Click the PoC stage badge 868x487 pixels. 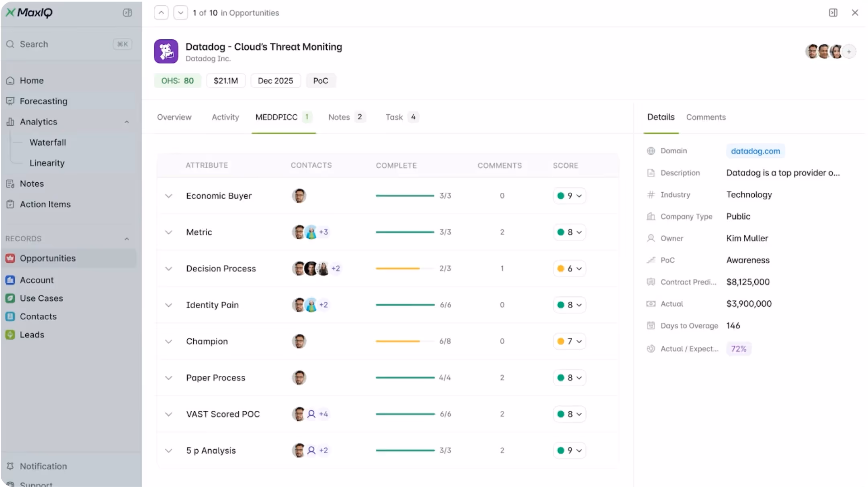pyautogui.click(x=320, y=81)
